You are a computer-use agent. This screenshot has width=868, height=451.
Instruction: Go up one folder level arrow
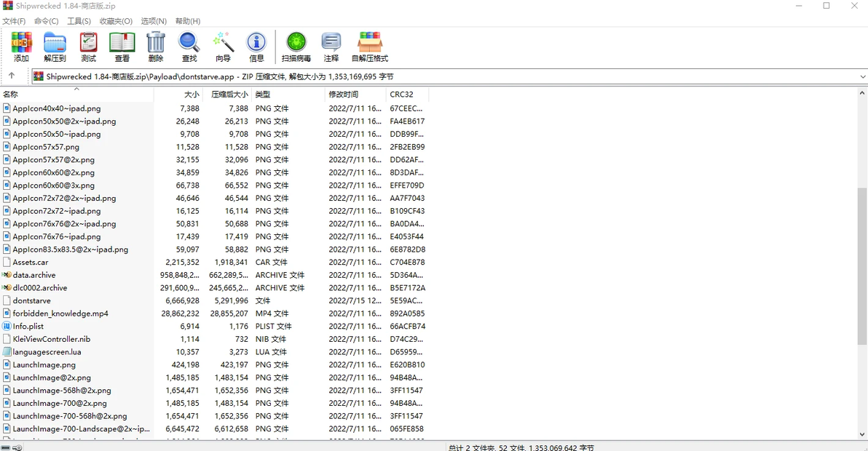click(x=12, y=76)
